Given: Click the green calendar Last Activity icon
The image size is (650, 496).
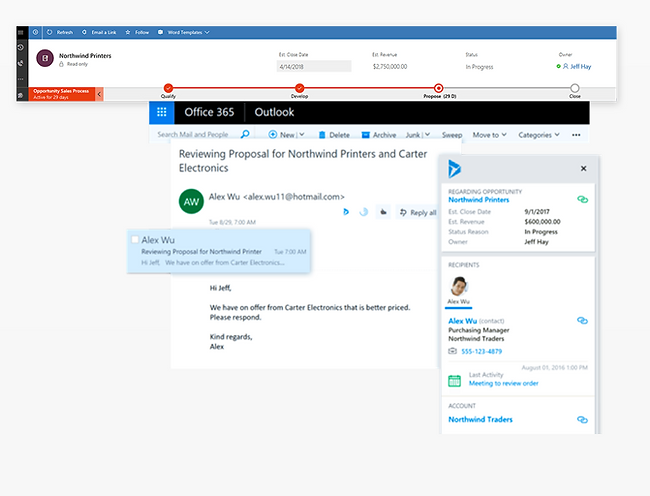Looking at the screenshot, I should tap(454, 380).
